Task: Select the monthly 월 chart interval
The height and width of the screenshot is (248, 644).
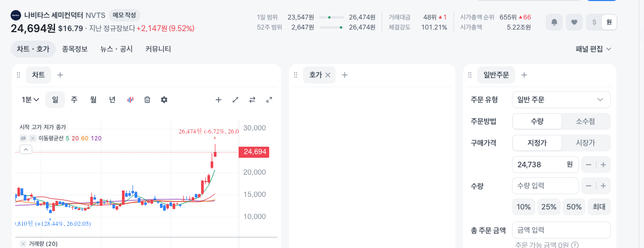Action: pyautogui.click(x=93, y=100)
